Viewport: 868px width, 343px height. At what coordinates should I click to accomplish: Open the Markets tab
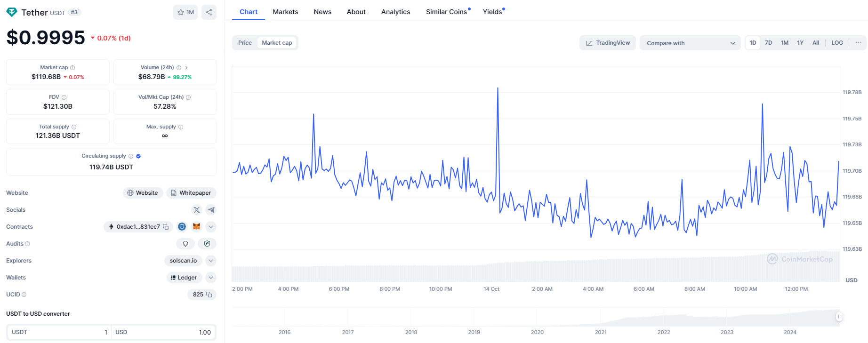(x=285, y=12)
